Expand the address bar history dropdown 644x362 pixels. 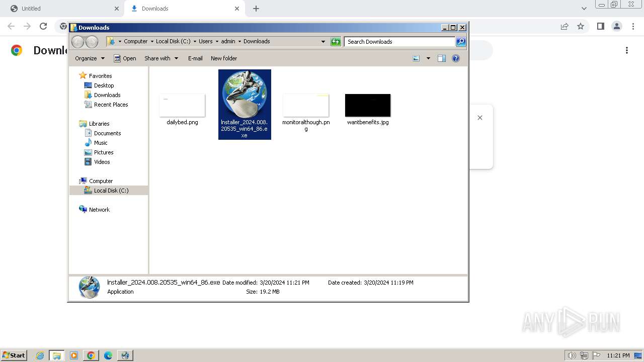click(323, 42)
